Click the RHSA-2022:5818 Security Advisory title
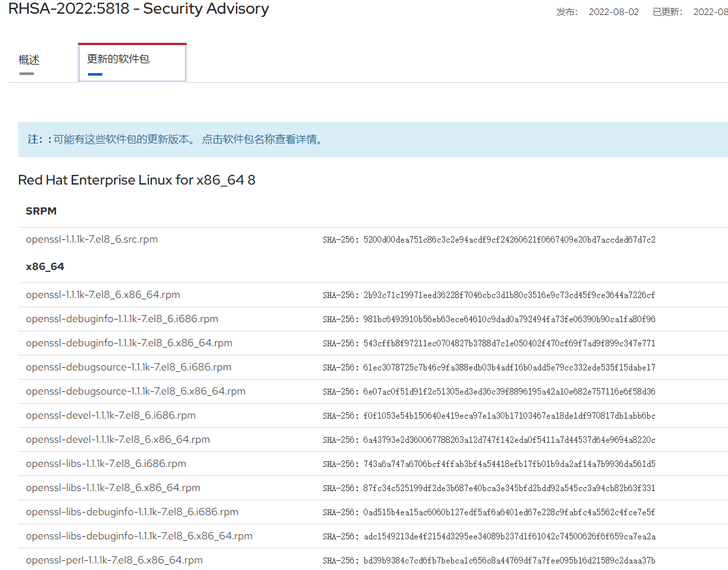Viewport: 728px width, 570px height. [x=139, y=9]
